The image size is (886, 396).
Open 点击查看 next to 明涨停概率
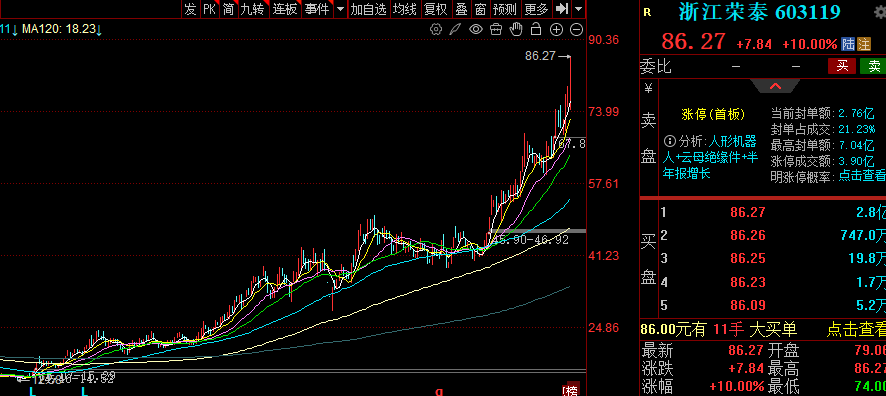862,176
